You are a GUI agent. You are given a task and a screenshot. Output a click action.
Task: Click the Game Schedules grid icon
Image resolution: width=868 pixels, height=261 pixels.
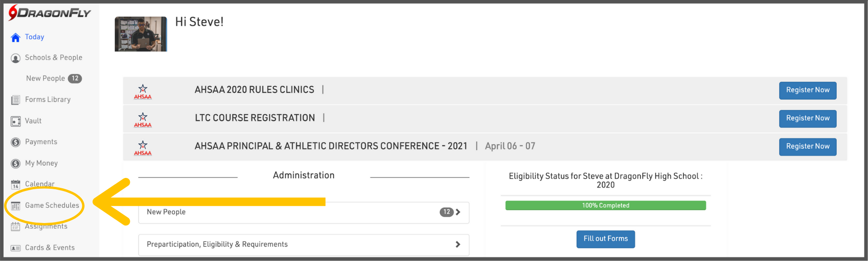point(15,206)
